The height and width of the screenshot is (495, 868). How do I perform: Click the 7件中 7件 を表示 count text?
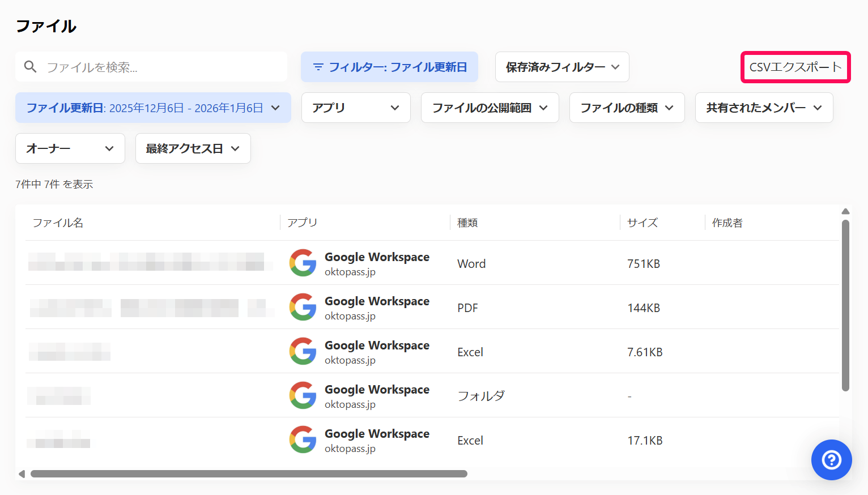(54, 184)
